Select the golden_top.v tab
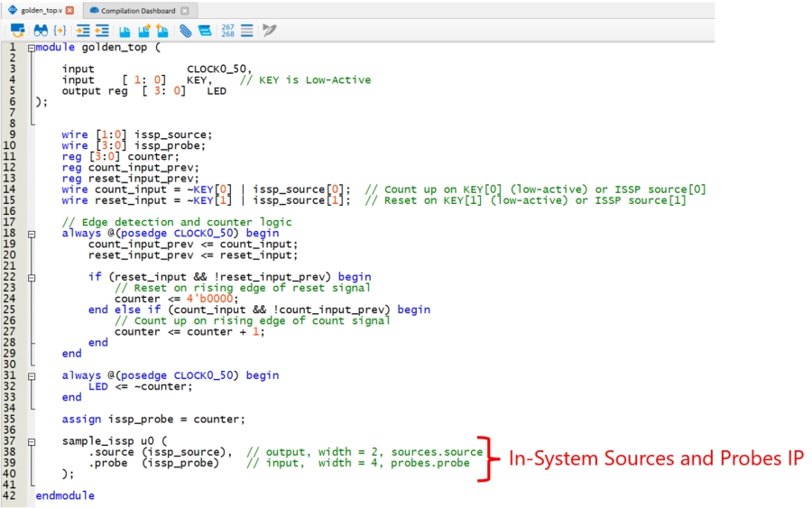 tap(41, 10)
